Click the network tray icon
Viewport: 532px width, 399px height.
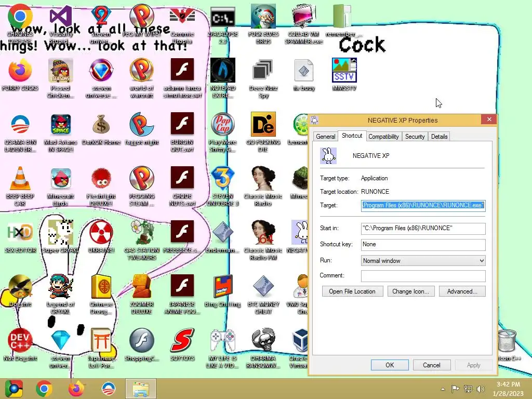pos(468,389)
